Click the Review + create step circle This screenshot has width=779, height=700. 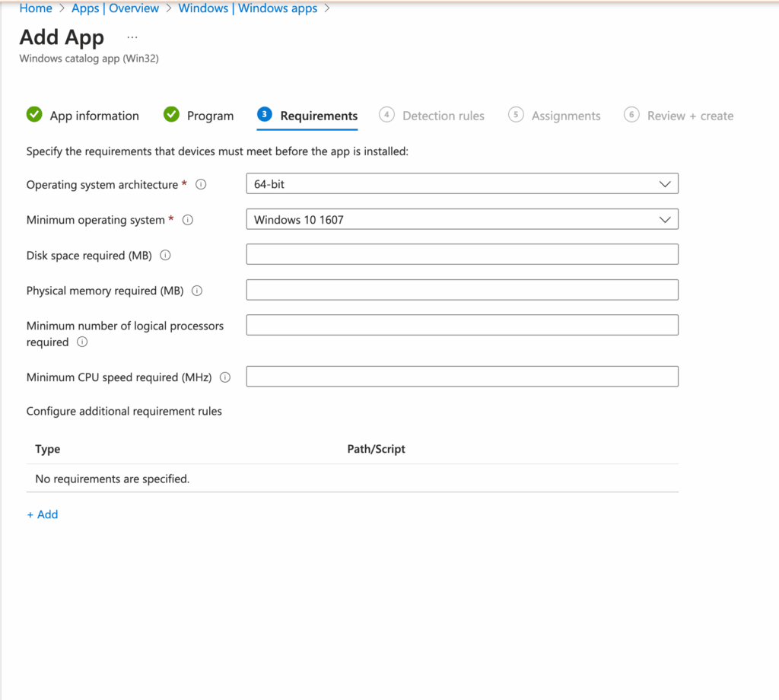(631, 115)
